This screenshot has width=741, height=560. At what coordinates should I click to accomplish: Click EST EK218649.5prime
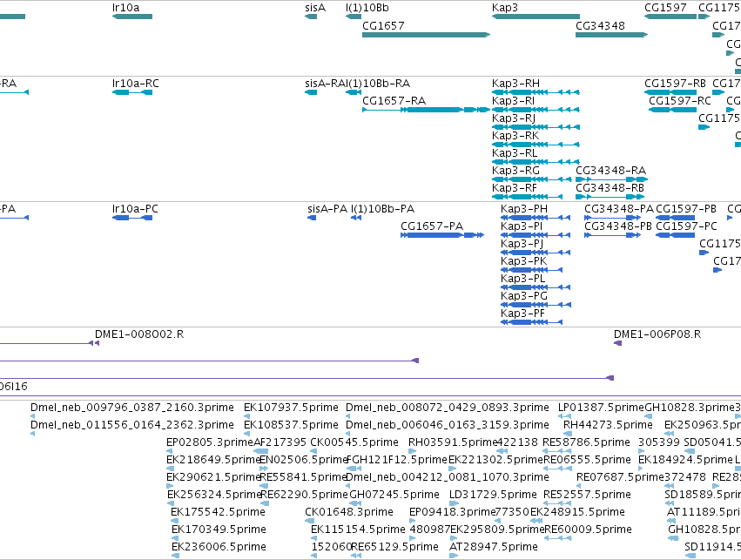[x=170, y=469]
